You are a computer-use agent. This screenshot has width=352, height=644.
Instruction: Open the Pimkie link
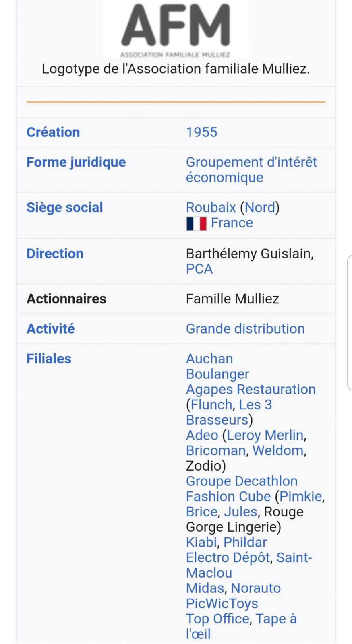click(301, 496)
